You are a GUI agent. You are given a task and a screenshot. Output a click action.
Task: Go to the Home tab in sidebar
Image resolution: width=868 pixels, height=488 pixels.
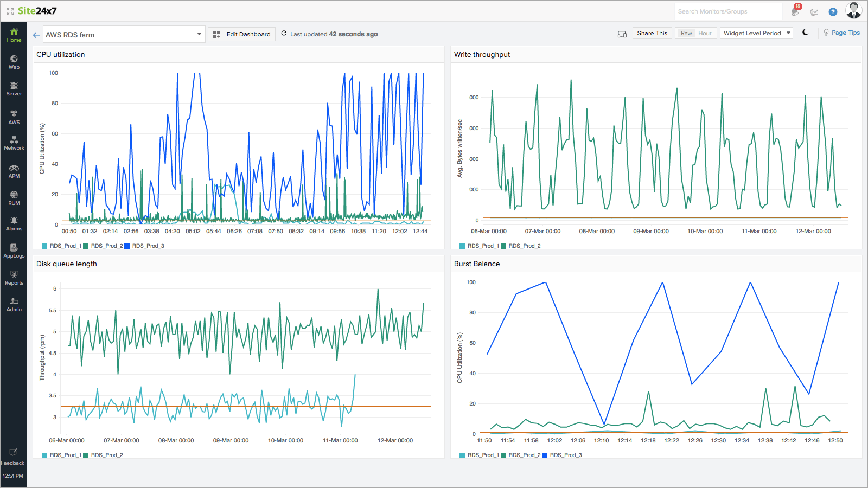coord(14,34)
